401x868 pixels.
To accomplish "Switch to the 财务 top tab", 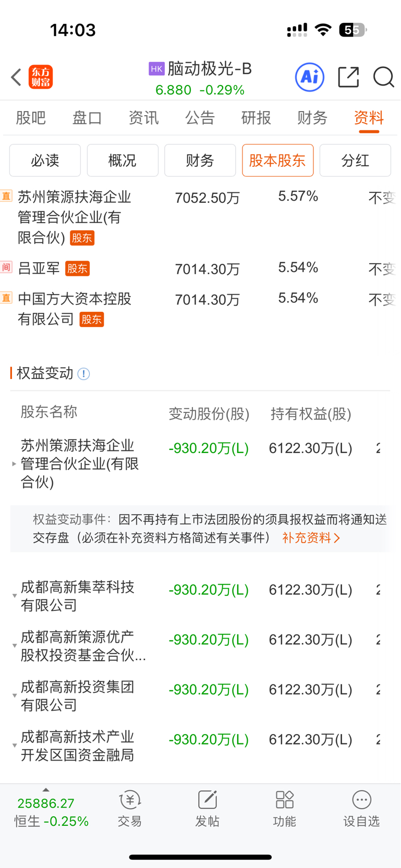I will [312, 118].
